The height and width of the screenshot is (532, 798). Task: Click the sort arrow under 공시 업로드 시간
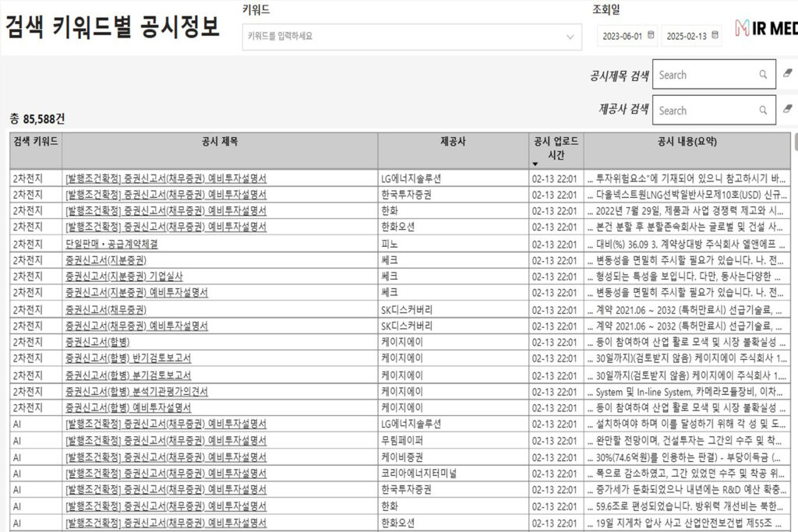click(535, 164)
